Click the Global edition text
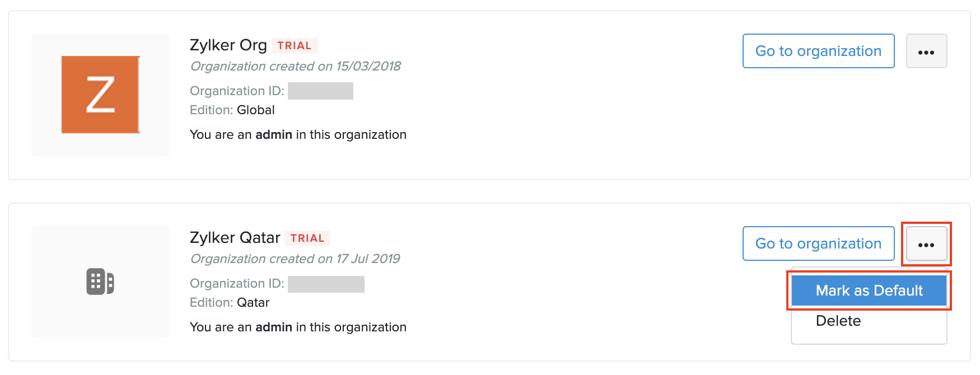 click(255, 110)
